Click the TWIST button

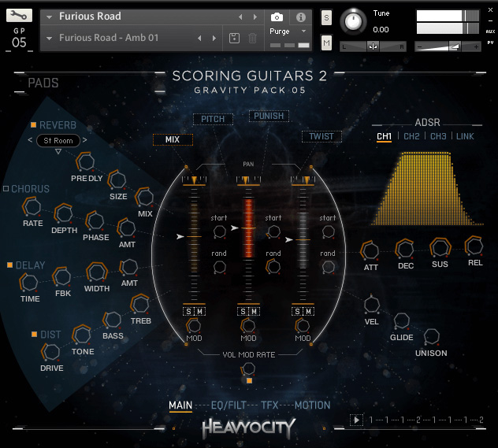(321, 136)
